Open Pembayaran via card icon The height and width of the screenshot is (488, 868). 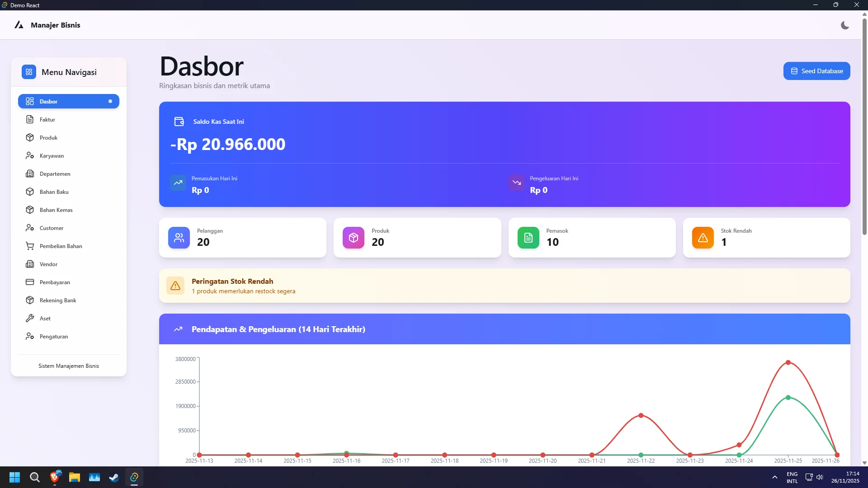[x=30, y=282]
